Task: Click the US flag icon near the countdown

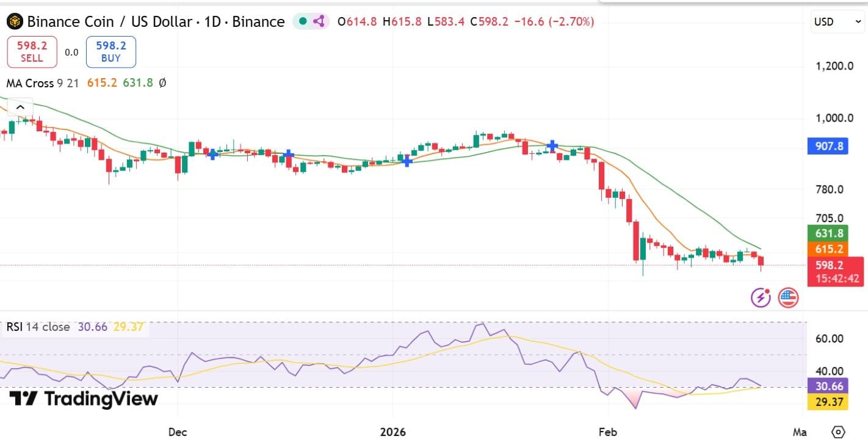Action: click(787, 297)
